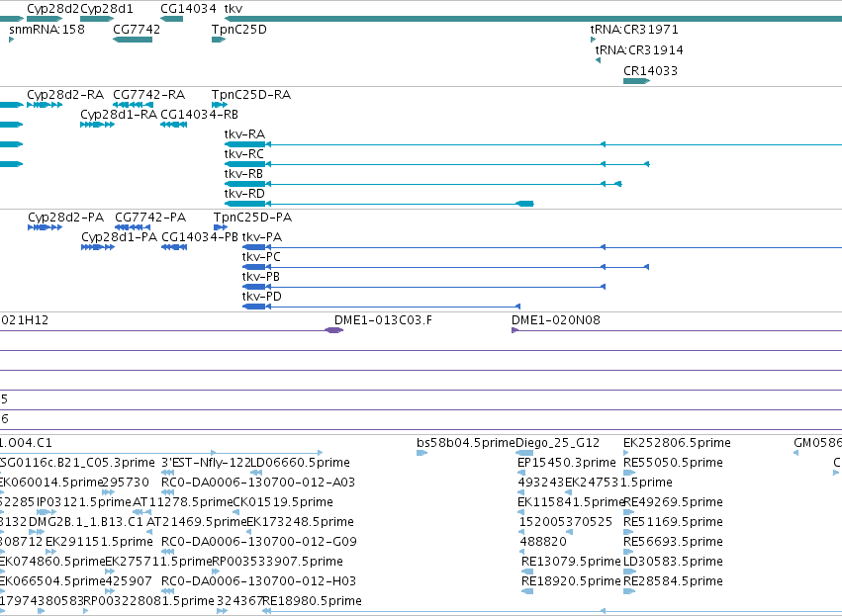Select the Cyp28d2-PA protein feature
842x616 pixels.
coord(46,227)
